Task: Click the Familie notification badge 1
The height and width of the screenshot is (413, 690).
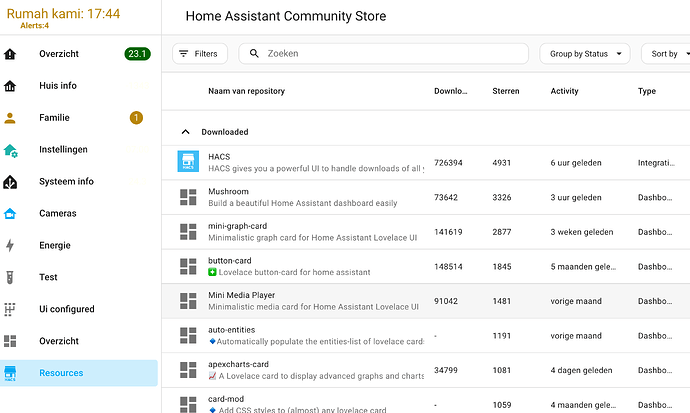Action: pyautogui.click(x=136, y=118)
